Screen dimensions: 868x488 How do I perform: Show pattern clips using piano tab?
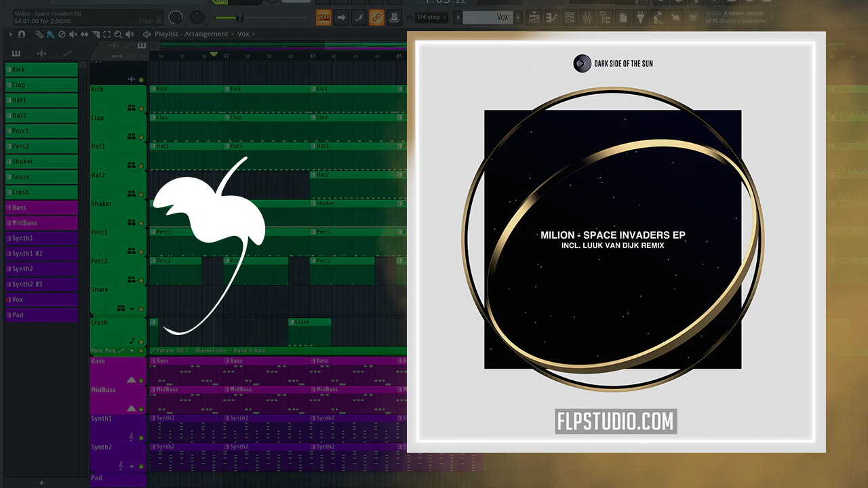(16, 54)
